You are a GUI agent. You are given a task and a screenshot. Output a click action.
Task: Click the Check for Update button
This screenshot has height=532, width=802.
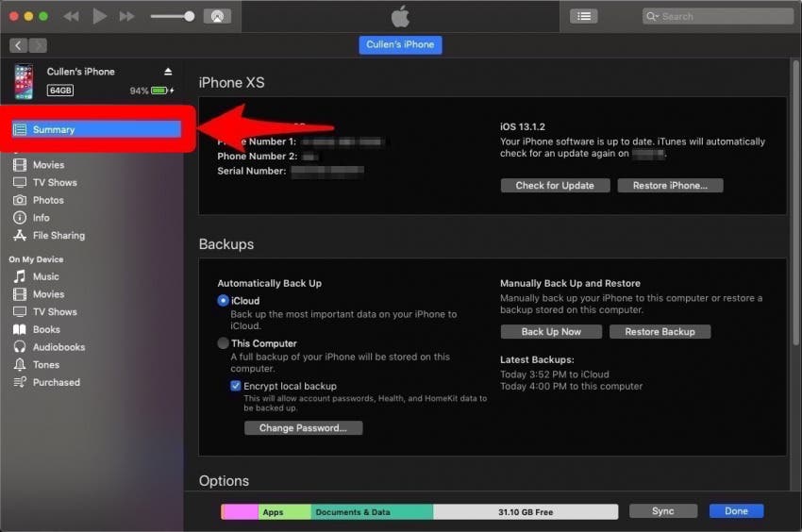coord(555,186)
